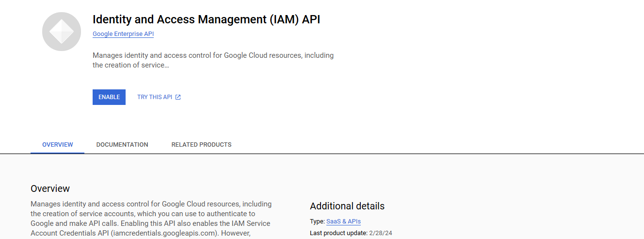Screen dimensions: 644x239
Task: Click the ellipsis ending the truncated description
Action: (x=167, y=66)
